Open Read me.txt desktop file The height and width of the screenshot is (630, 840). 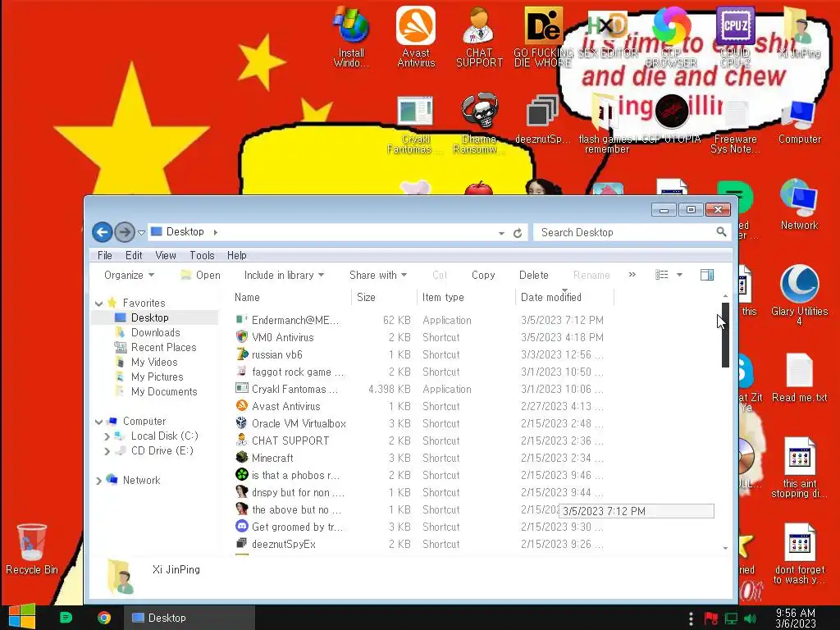click(799, 378)
